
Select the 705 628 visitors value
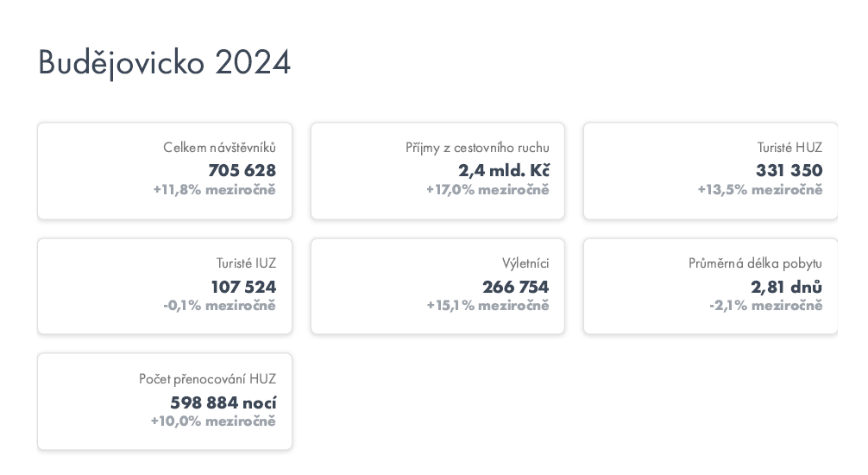[242, 170]
